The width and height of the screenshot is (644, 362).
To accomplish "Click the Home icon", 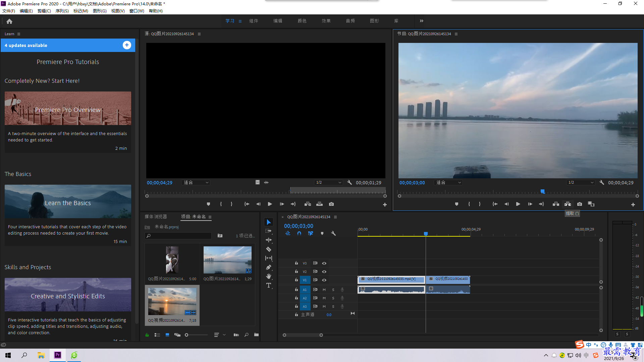I will click(x=9, y=21).
